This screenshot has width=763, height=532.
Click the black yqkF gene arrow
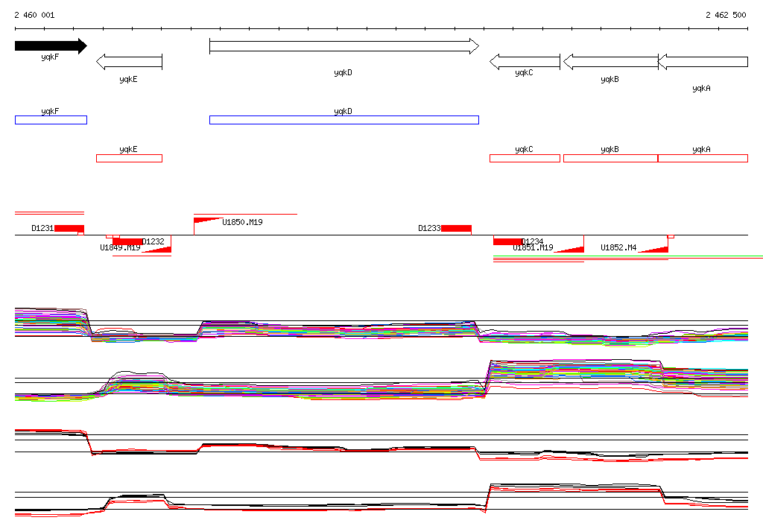pos(51,45)
